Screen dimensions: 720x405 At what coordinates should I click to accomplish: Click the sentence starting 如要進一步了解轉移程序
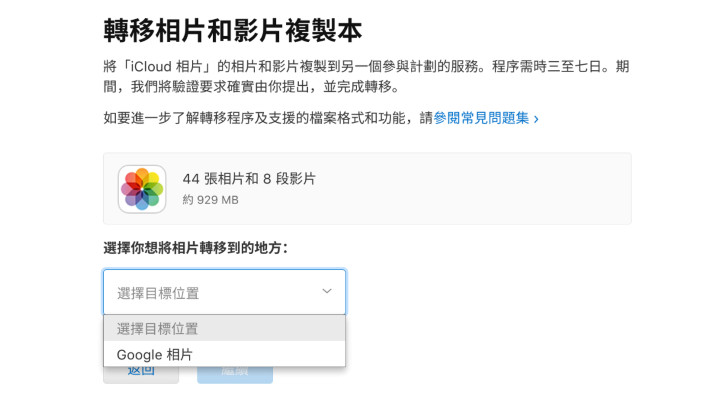pyautogui.click(x=321, y=118)
